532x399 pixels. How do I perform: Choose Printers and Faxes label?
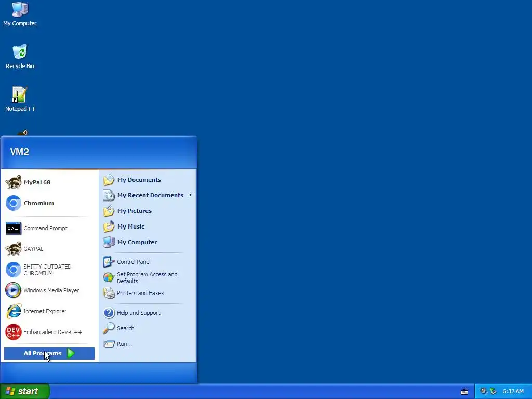pos(140,293)
